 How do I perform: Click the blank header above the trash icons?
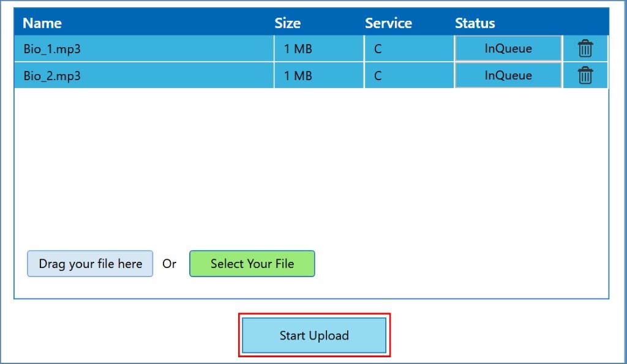tap(585, 23)
